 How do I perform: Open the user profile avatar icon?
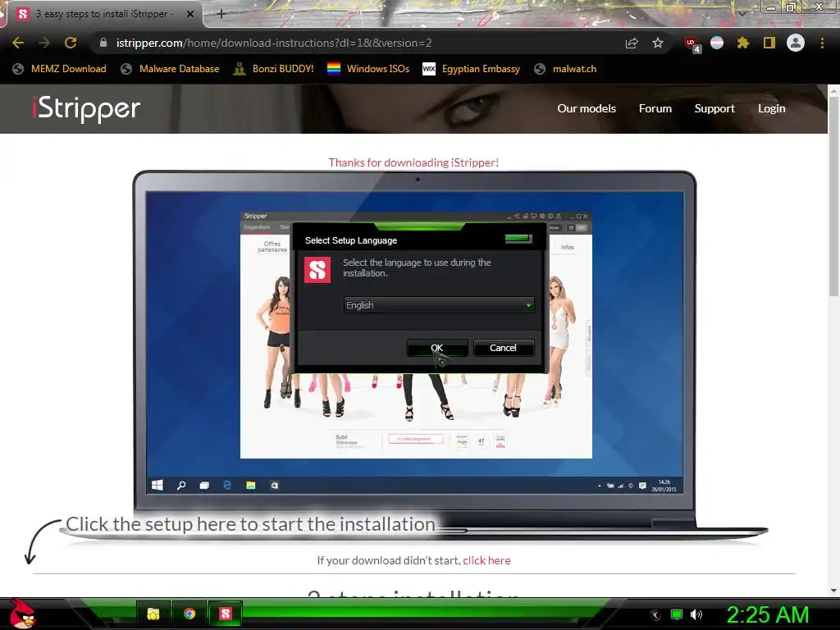coord(796,43)
